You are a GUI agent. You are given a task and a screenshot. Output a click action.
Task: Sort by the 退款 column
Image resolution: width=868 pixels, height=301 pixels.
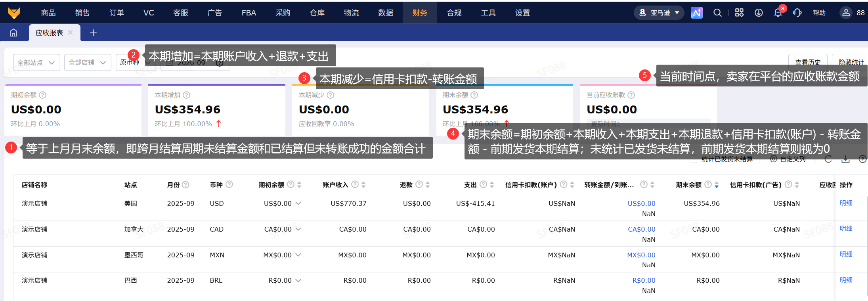tap(428, 184)
